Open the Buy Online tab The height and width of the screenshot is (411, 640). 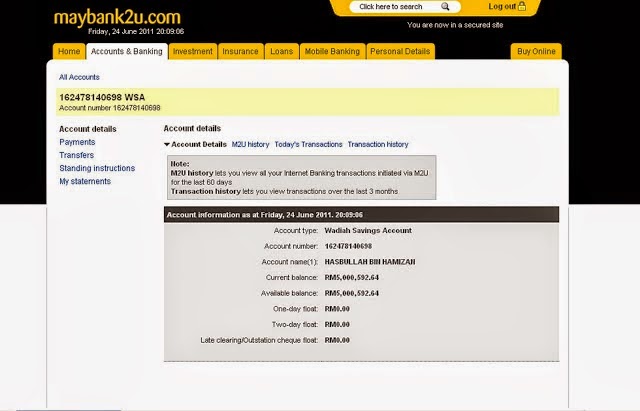pos(536,51)
